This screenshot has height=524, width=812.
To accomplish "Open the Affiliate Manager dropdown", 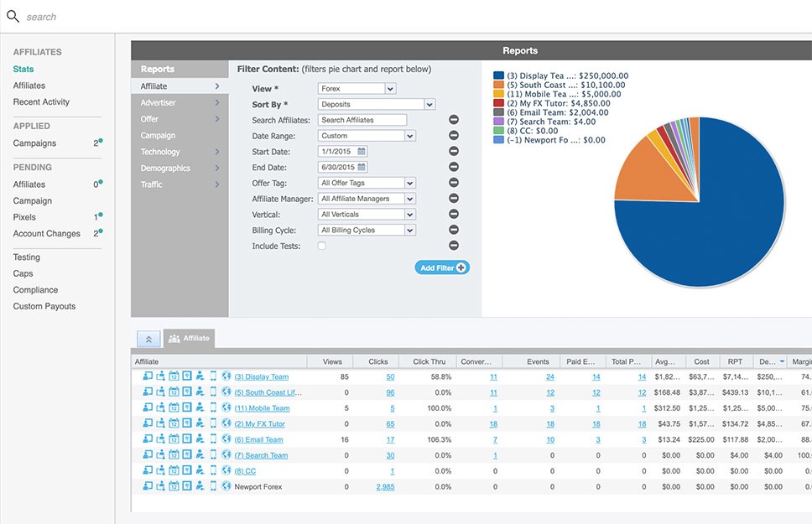I will pyautogui.click(x=366, y=199).
